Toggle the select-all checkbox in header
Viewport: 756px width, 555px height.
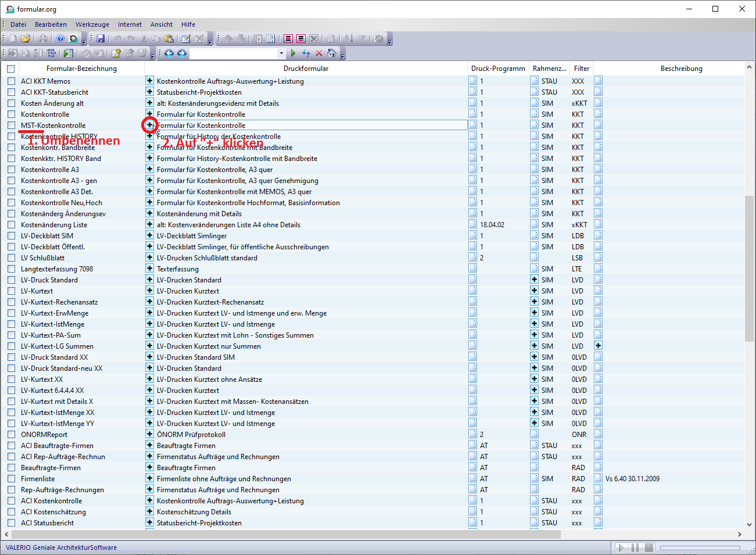[x=11, y=69]
